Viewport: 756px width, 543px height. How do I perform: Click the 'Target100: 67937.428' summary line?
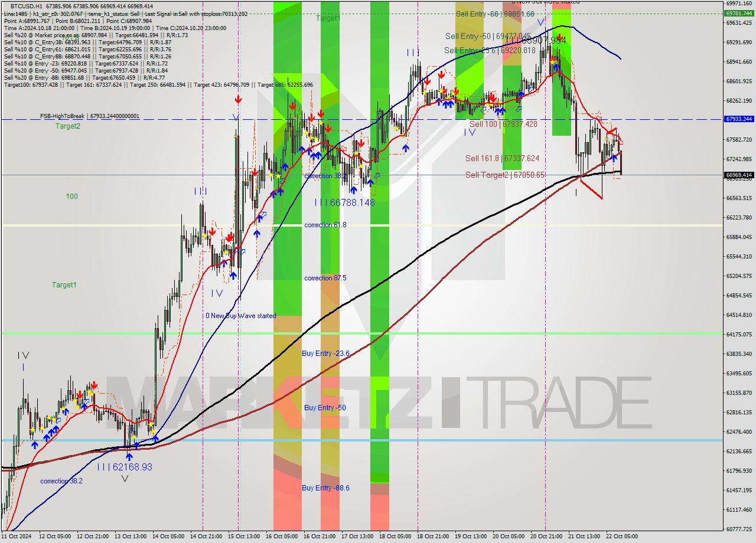(158, 85)
